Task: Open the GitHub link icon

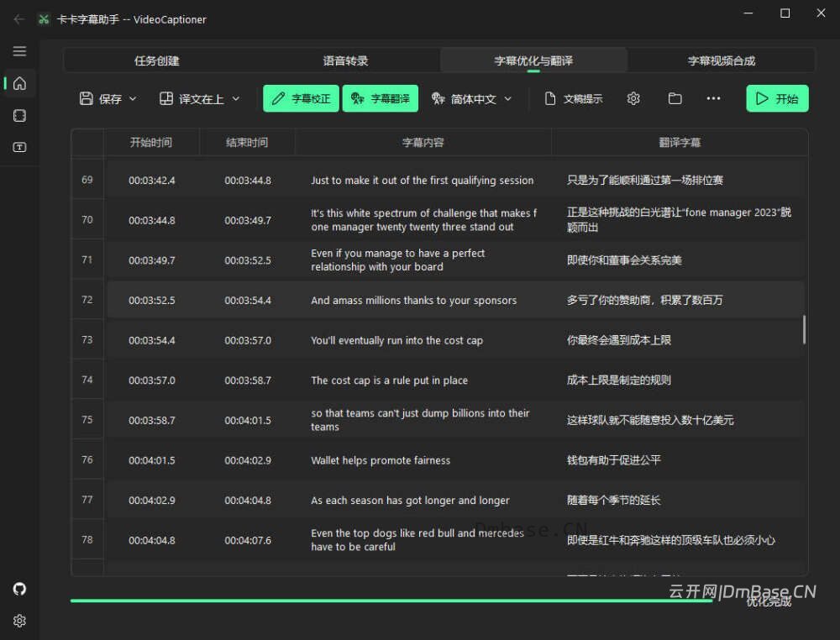Action: (20, 589)
